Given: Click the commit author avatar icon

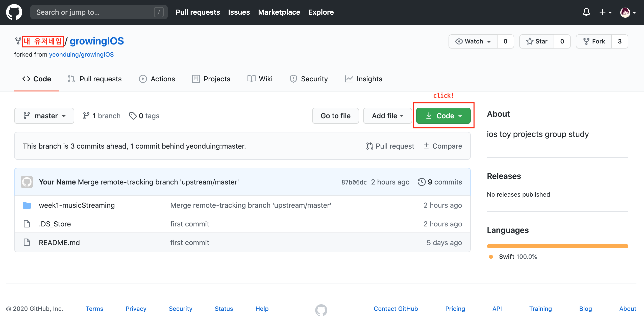Looking at the screenshot, I should pos(27,182).
